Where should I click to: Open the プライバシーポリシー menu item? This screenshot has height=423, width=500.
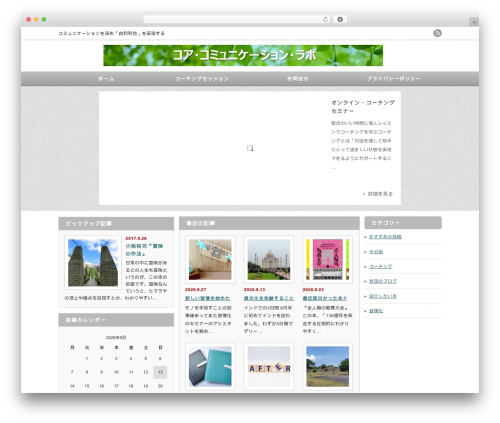[393, 79]
